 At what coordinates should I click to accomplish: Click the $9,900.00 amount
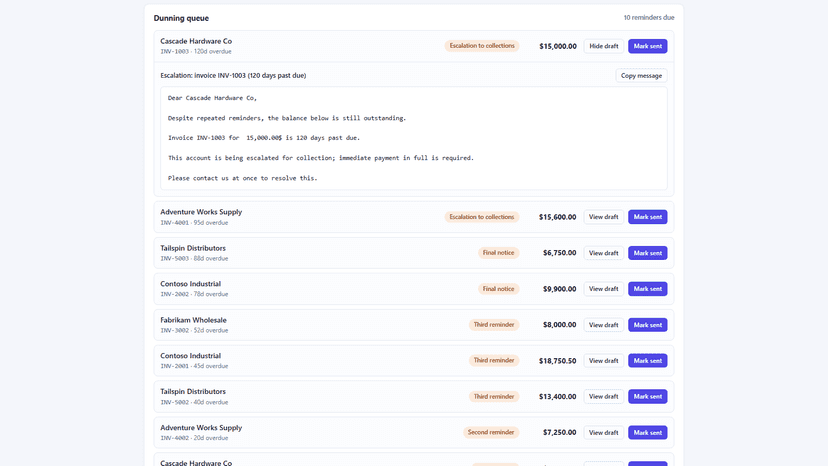click(560, 289)
